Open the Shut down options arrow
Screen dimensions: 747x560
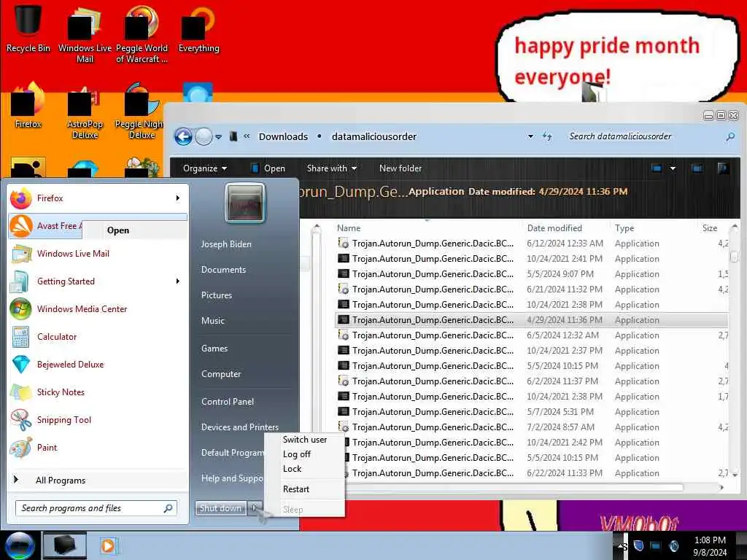click(255, 508)
